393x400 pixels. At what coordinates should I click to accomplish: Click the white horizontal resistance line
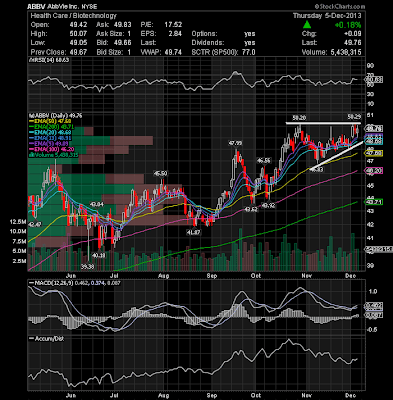pyautogui.click(x=323, y=123)
